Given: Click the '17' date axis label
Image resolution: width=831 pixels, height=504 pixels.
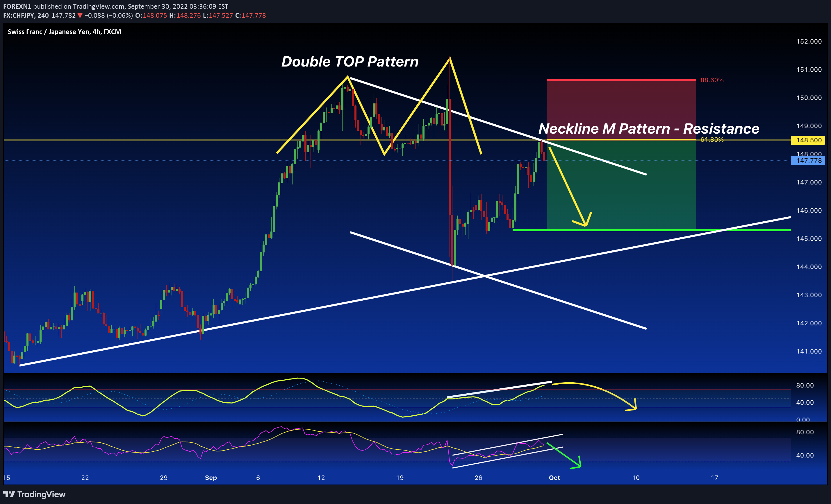Looking at the screenshot, I should tap(714, 478).
